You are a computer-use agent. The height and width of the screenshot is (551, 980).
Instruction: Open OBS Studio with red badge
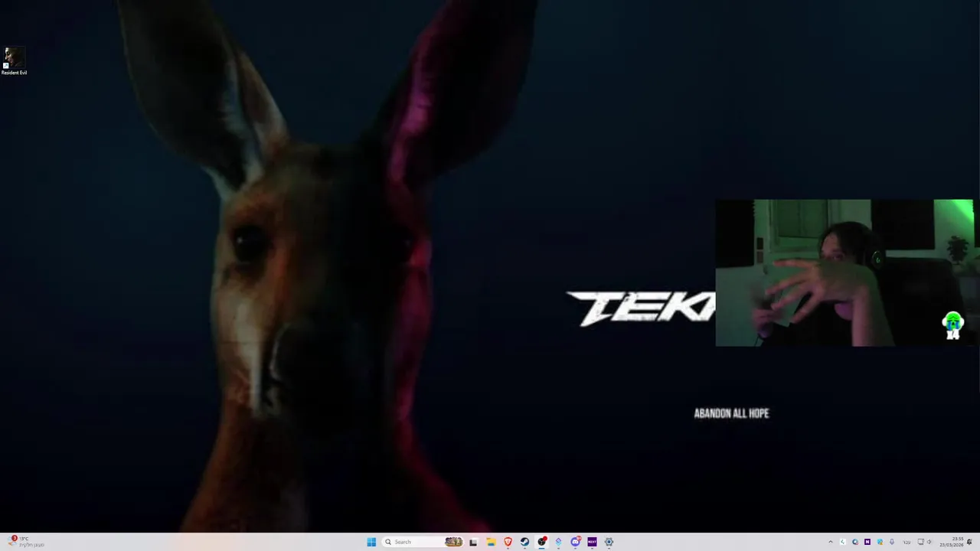tap(542, 542)
